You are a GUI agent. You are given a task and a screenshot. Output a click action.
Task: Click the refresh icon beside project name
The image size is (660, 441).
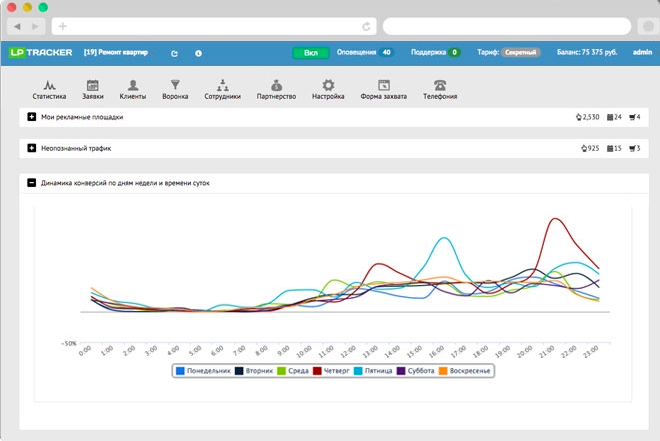(175, 53)
